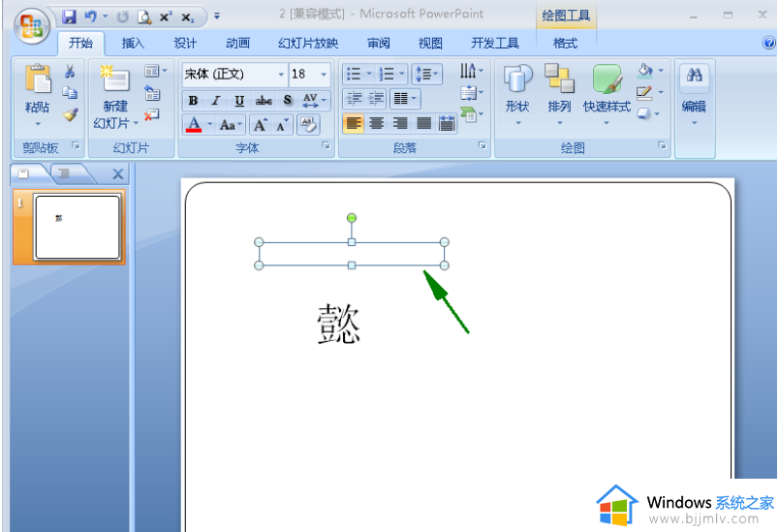Toggle strikethrough abc formatting

264,101
